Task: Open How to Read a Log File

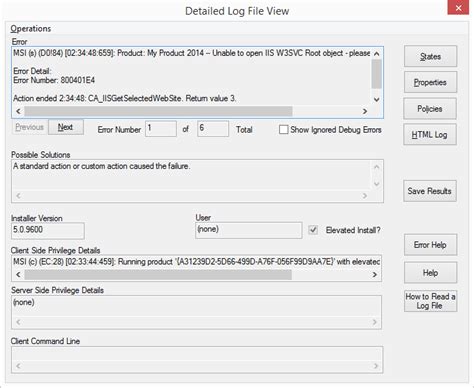Action: 430,301
